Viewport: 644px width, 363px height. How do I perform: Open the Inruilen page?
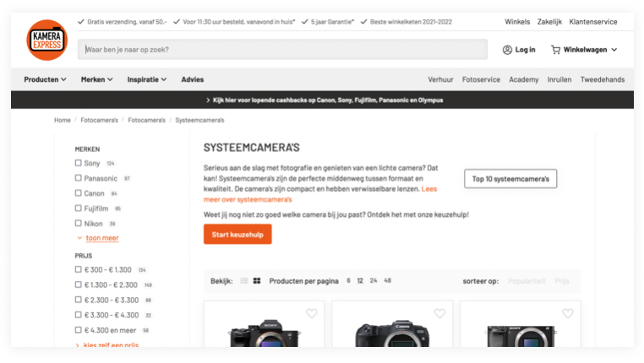pyautogui.click(x=559, y=79)
